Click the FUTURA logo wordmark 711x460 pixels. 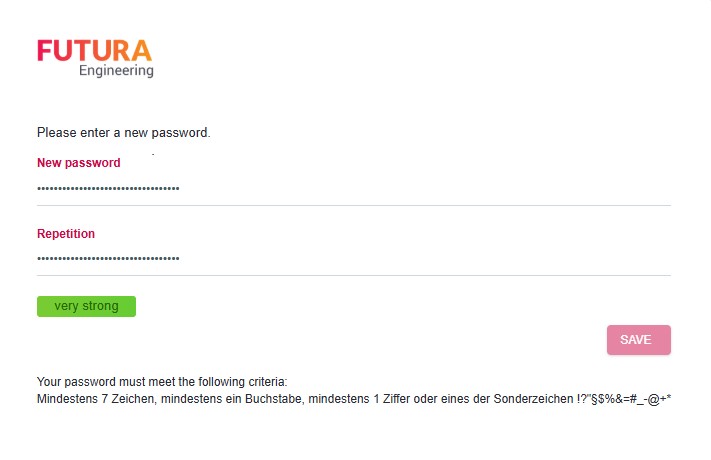94,50
